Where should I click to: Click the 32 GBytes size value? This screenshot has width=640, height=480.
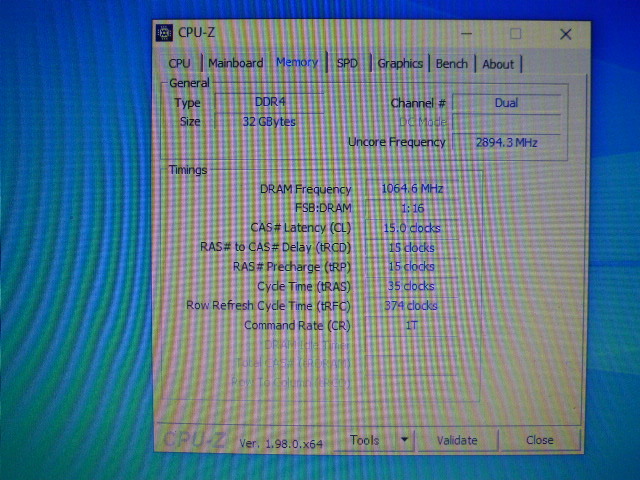[x=269, y=122]
